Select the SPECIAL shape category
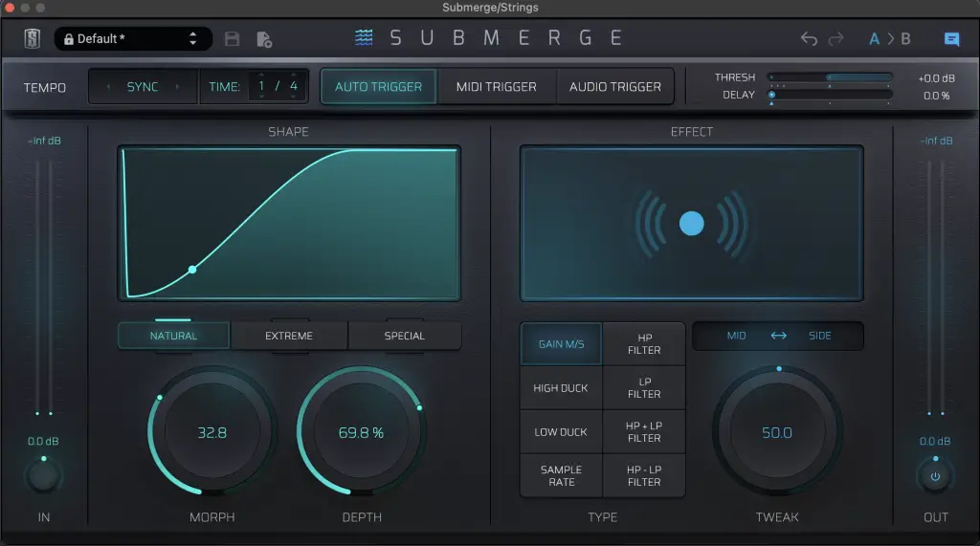The height and width of the screenshot is (546, 980). pos(405,336)
